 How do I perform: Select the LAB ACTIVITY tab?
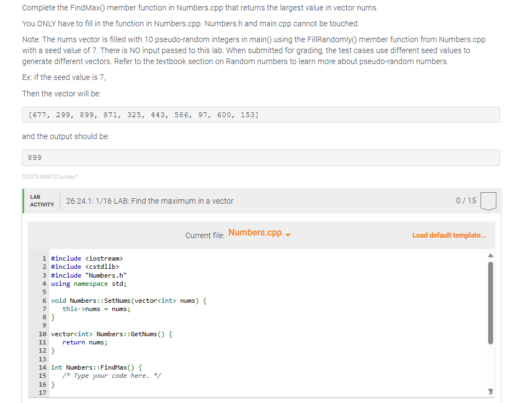(40, 200)
